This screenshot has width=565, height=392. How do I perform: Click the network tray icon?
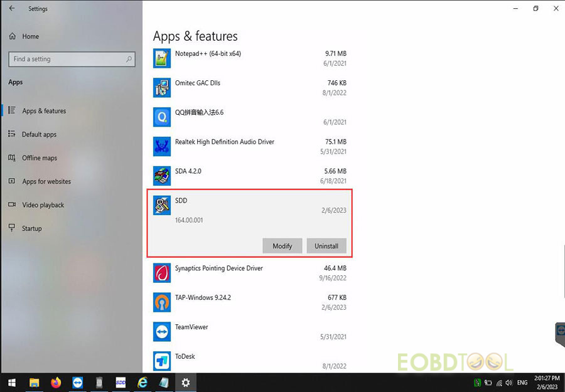point(499,383)
